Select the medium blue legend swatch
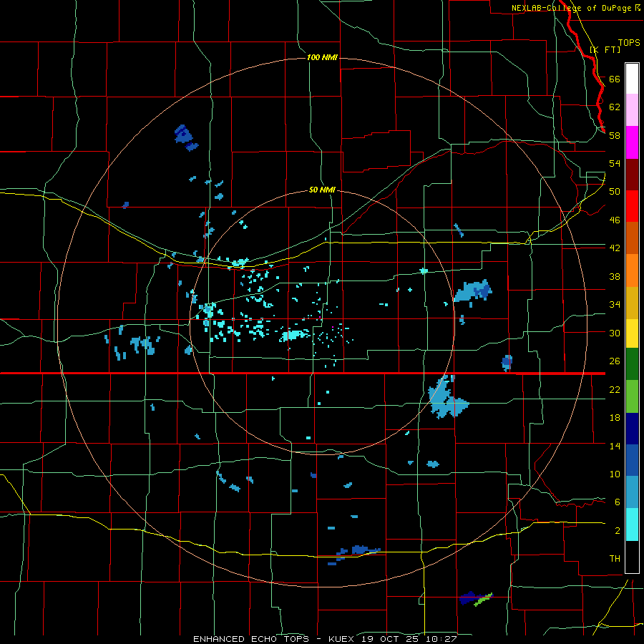Image resolution: width=644 pixels, height=644 pixels. tap(632, 460)
